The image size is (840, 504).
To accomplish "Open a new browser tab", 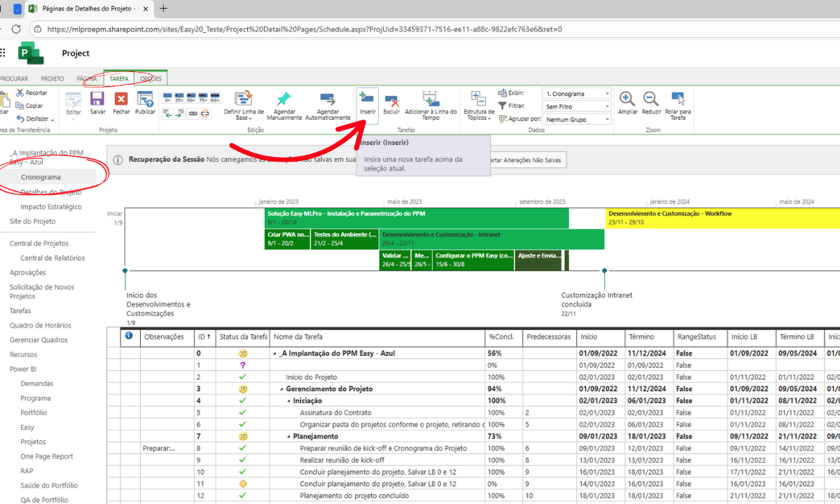I will pos(164,8).
